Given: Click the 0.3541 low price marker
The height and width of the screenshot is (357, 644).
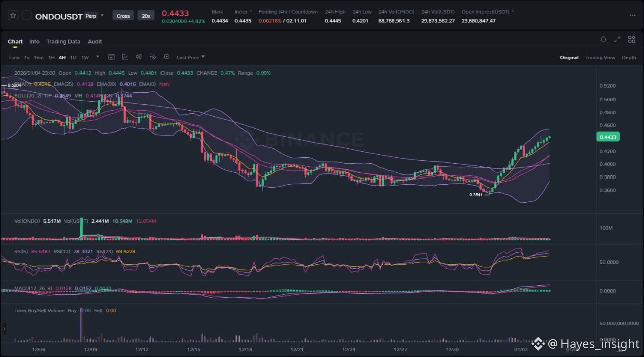Looking at the screenshot, I should [476, 195].
